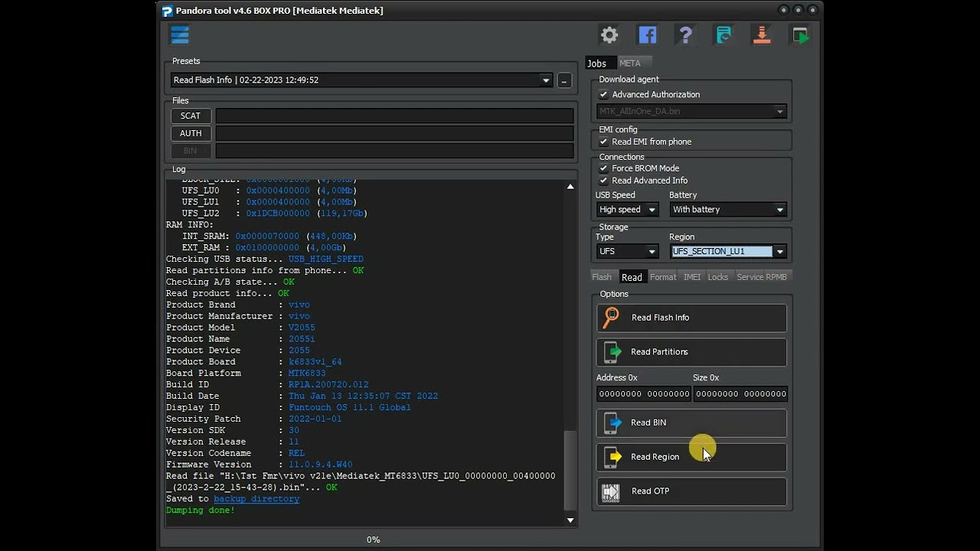Click the AUTH file path field

tap(394, 133)
